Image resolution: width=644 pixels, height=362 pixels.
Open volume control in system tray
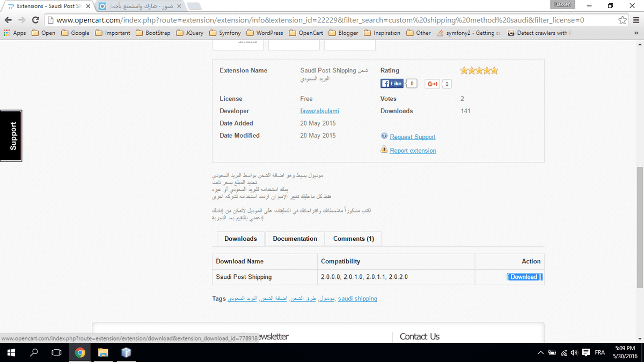pyautogui.click(x=574, y=352)
